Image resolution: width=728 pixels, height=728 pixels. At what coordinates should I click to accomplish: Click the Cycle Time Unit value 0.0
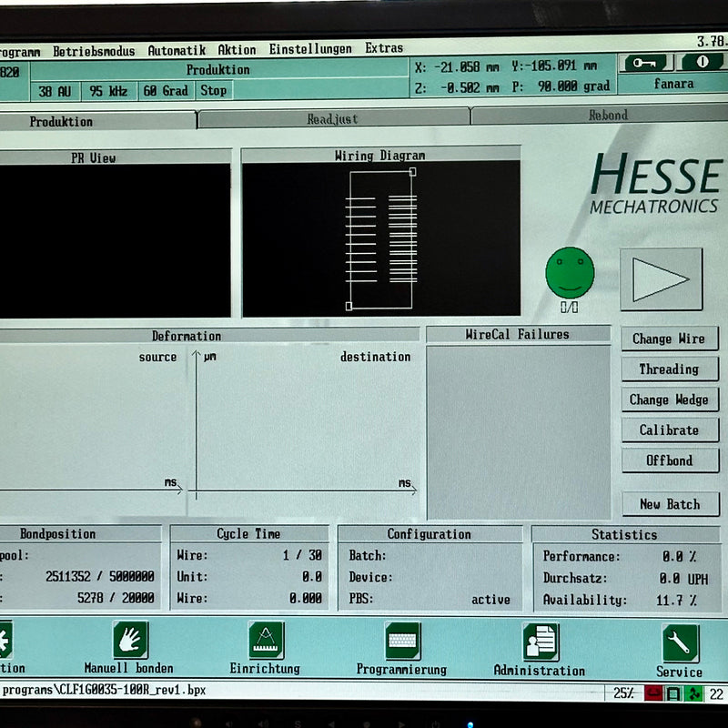click(312, 577)
